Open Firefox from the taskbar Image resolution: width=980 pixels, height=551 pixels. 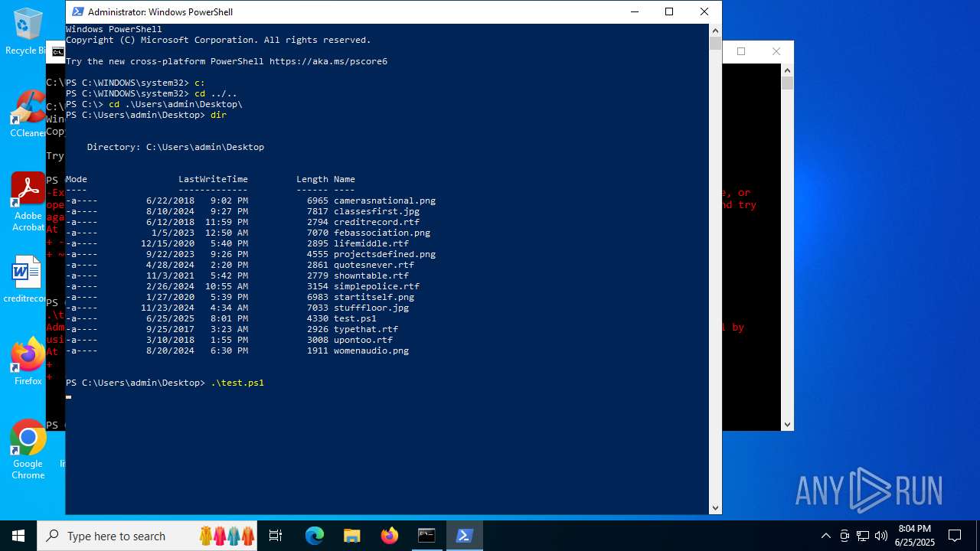389,536
